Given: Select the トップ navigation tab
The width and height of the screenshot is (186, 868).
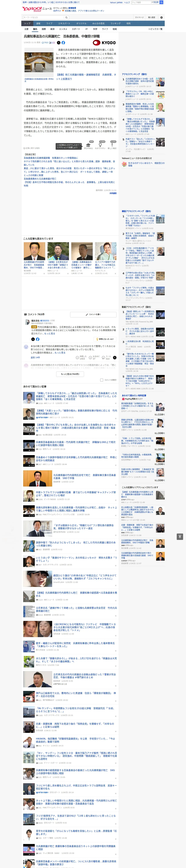Looking at the screenshot, I should (x=27, y=24).
